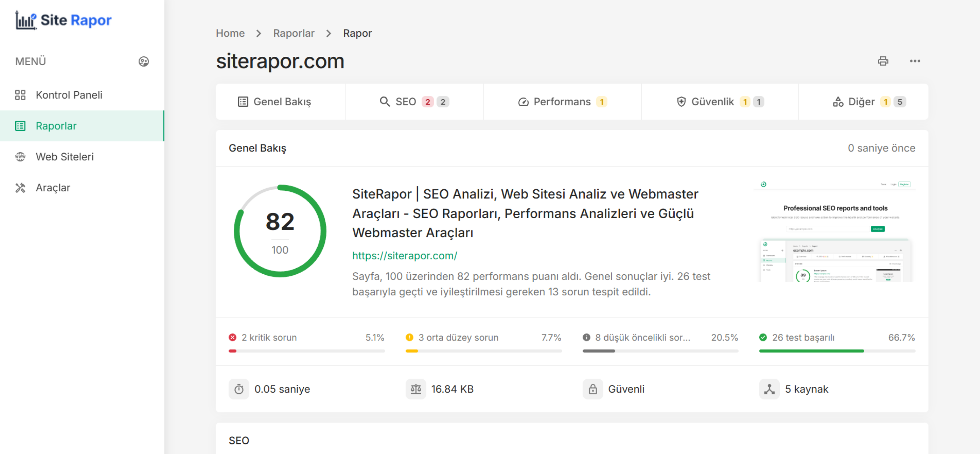Click the 82 out of 100 score gauge
The width and height of the screenshot is (980, 454).
(x=280, y=231)
